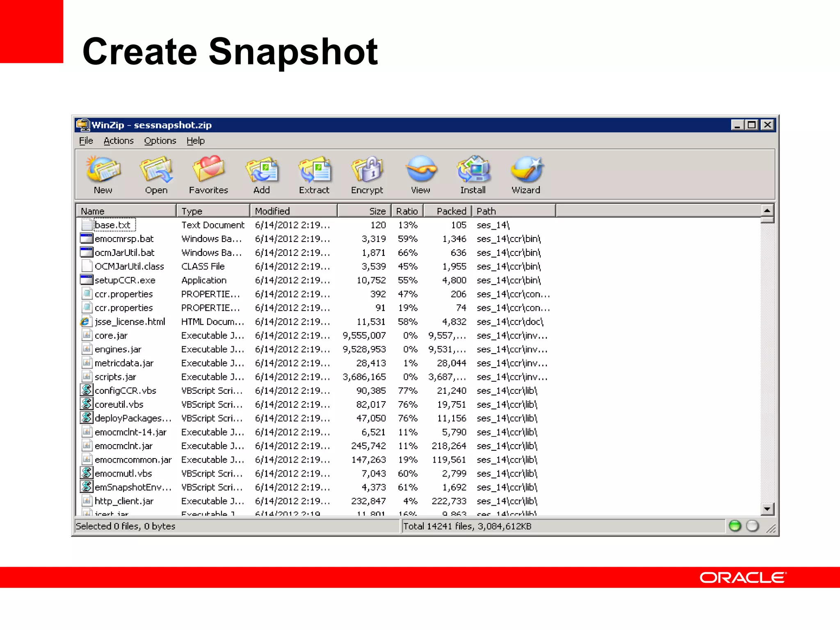The height and width of the screenshot is (630, 840).
Task: Sort by the Name column header
Action: (x=126, y=211)
